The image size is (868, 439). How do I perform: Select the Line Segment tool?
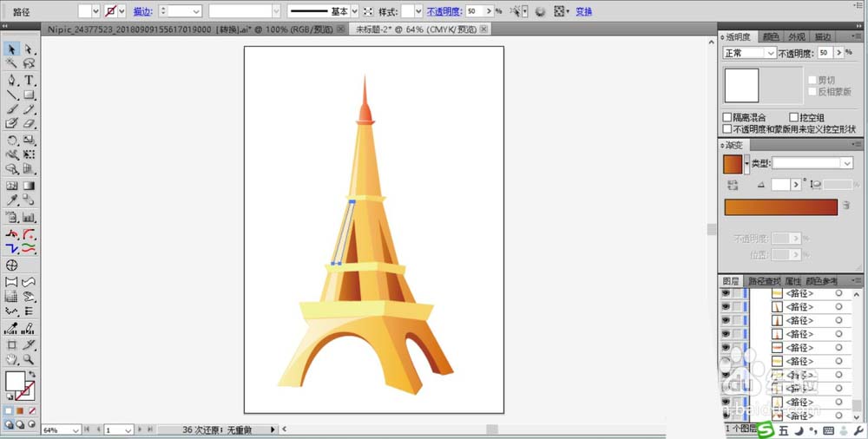pos(11,95)
